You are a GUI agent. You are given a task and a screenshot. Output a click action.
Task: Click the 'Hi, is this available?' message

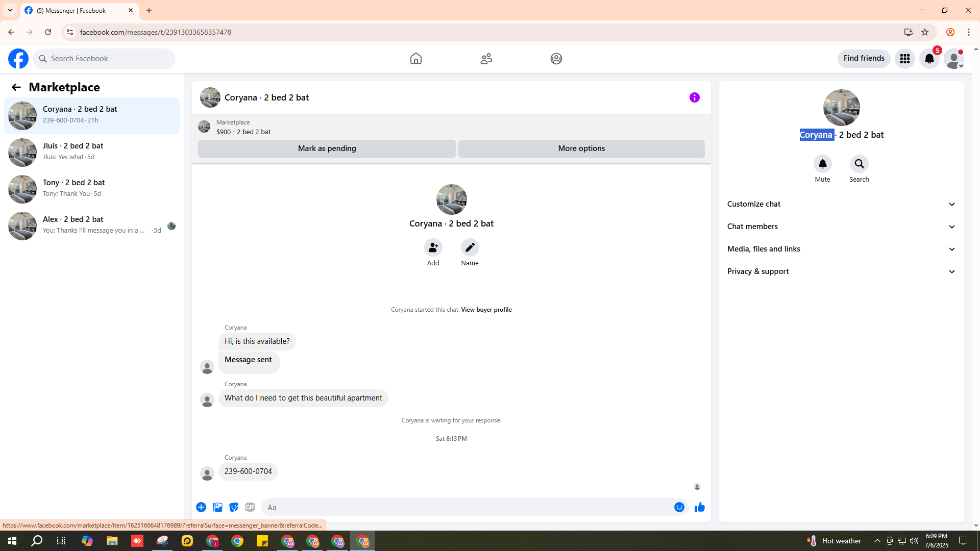pyautogui.click(x=257, y=341)
